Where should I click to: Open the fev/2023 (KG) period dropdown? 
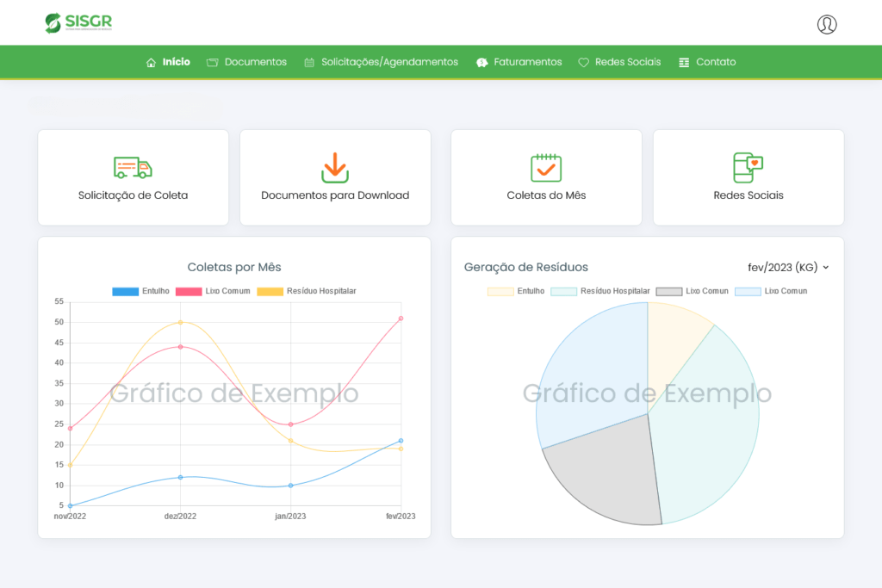(x=788, y=268)
